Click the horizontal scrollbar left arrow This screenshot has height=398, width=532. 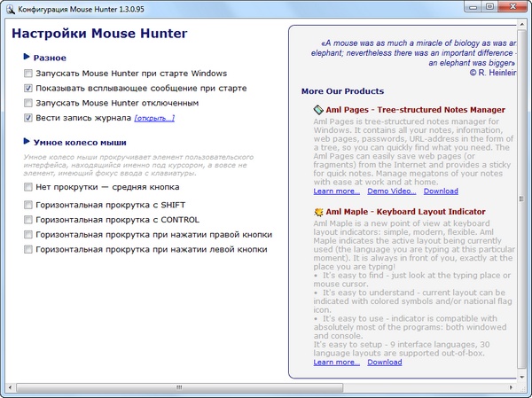pyautogui.click(x=10, y=387)
